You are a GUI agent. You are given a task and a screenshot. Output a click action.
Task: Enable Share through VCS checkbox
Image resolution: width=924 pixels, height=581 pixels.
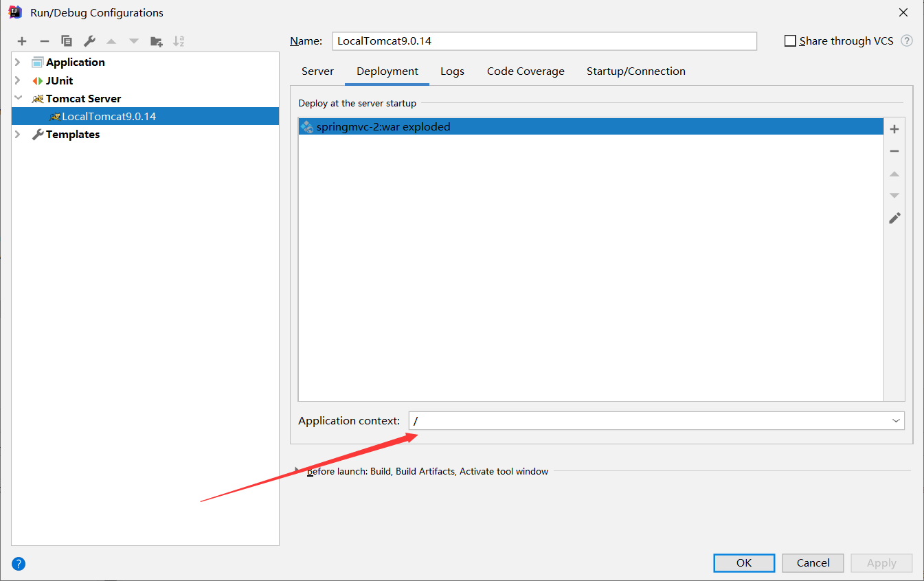coord(790,41)
